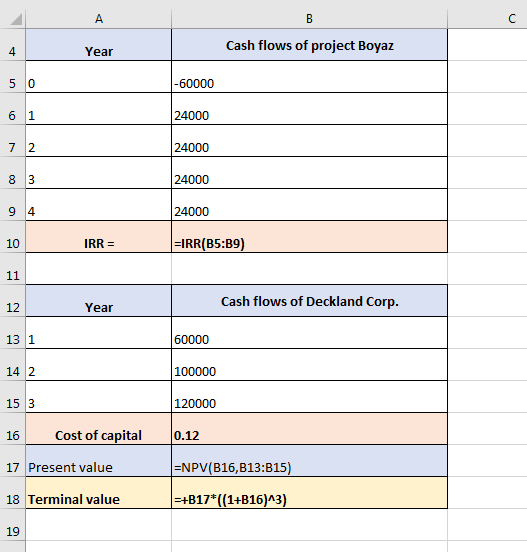Select row 12 header

tap(13, 301)
